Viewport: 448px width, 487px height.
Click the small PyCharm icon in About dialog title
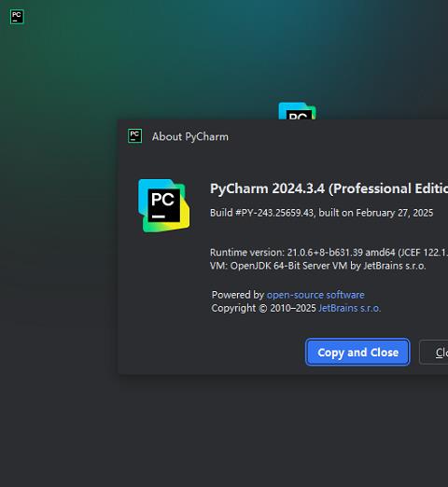(134, 136)
